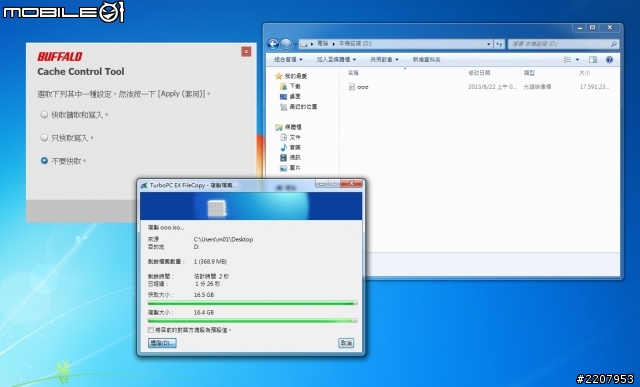
Task: Expand the arrow before 電腦 breadcrumb
Action: pos(312,44)
